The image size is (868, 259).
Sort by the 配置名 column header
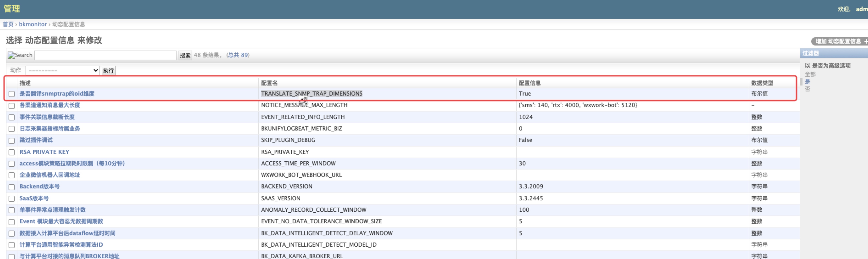pyautogui.click(x=269, y=83)
